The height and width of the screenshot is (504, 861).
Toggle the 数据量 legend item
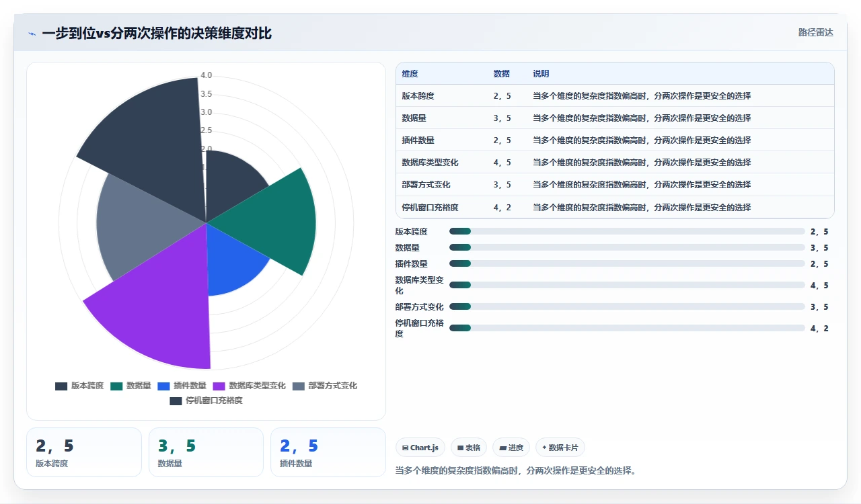click(130, 386)
